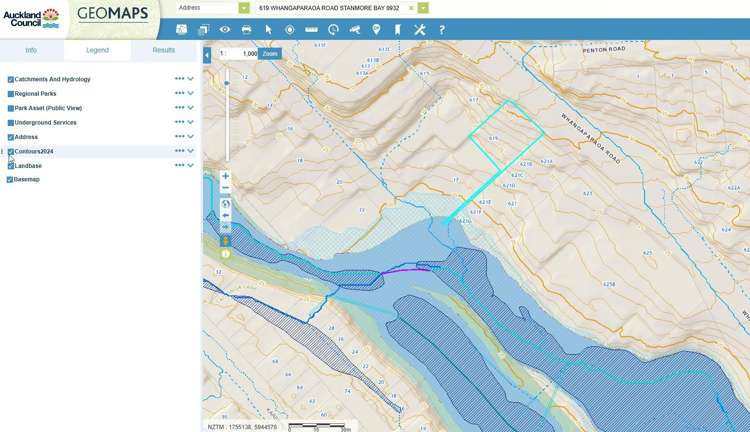Click the eye visibility icon in toolbar
The width and height of the screenshot is (750, 432).
225,30
